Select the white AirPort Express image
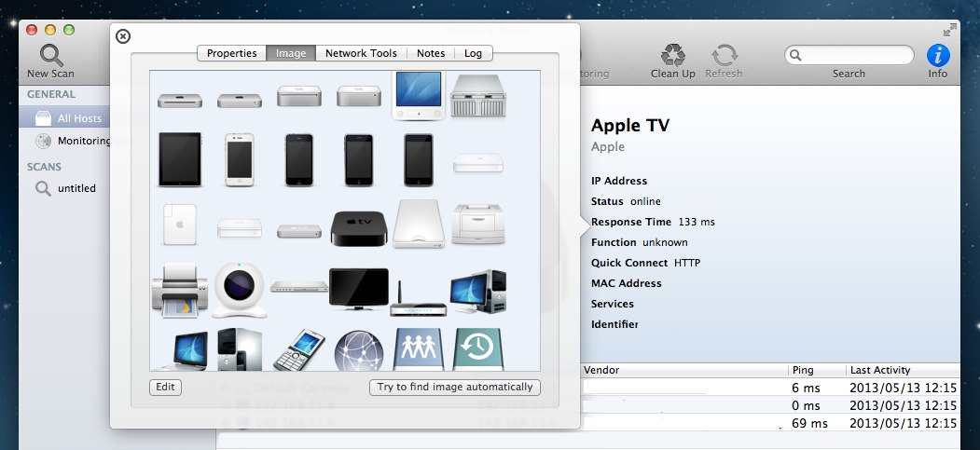The height and width of the screenshot is (450, 980). point(180,224)
